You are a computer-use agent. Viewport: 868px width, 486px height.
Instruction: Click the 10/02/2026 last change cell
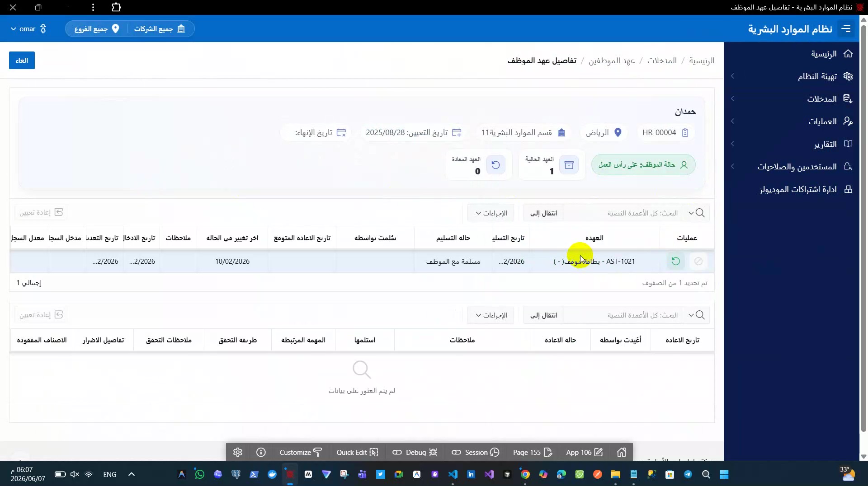click(x=232, y=262)
